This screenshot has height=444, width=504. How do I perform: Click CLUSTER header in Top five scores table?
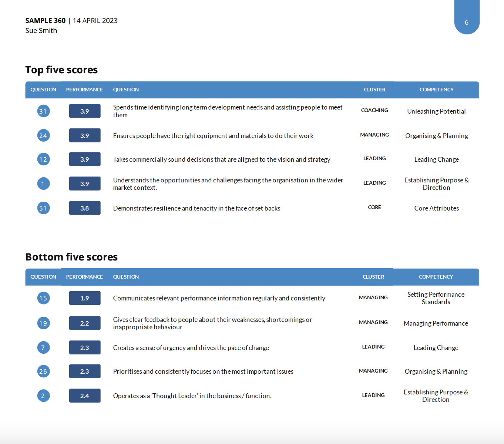pos(374,90)
